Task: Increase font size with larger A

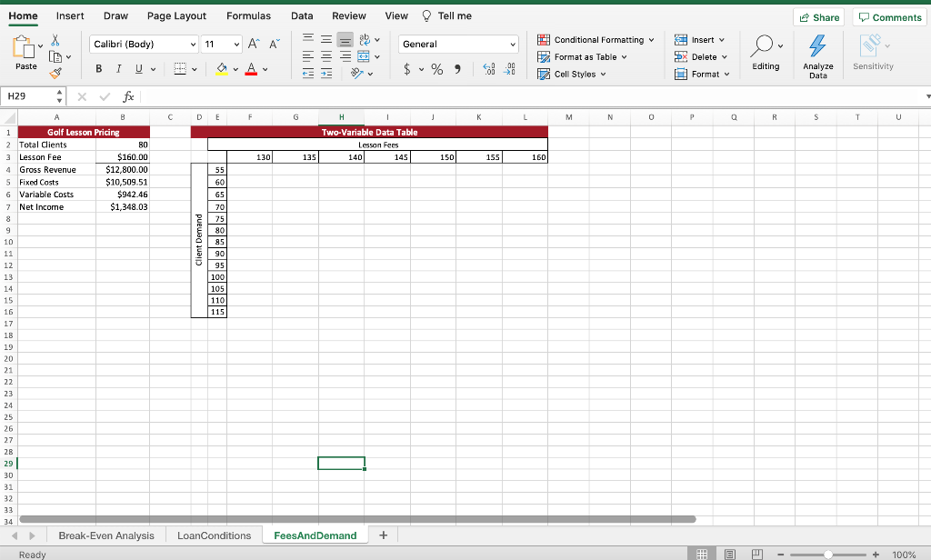Action: (x=254, y=44)
